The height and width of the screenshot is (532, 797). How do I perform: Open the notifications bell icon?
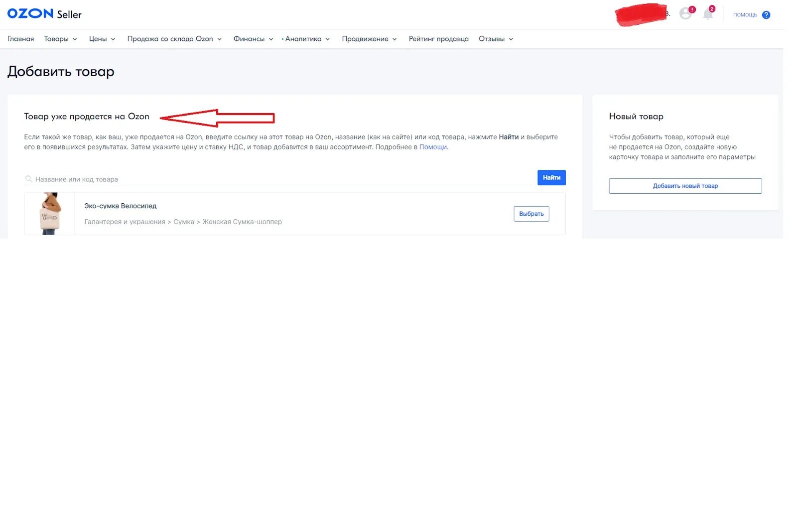coord(708,13)
